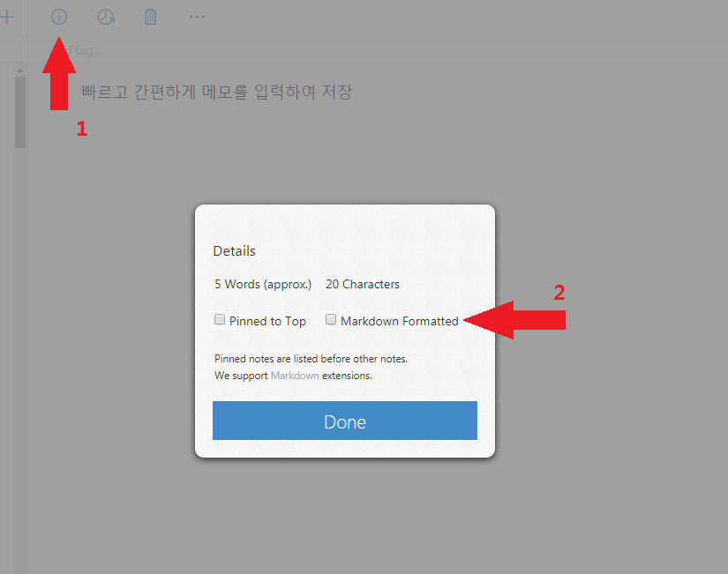
Task: Open the three-dots more options menu
Action: coord(197,17)
